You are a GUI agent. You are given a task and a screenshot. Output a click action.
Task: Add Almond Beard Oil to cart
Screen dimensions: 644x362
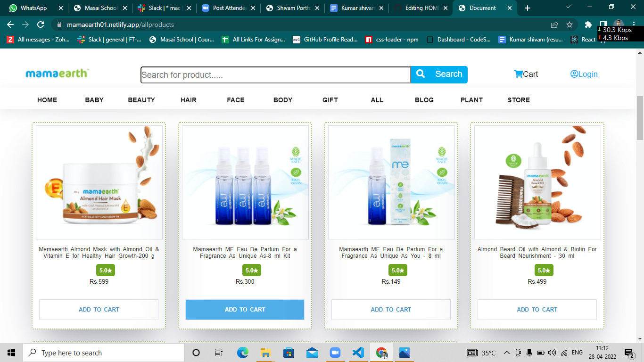pos(537,310)
